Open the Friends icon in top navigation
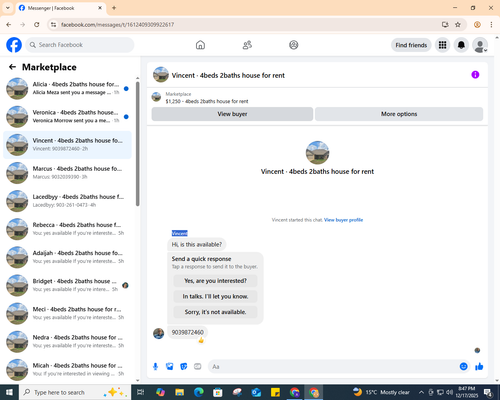The height and width of the screenshot is (400, 500). pos(247,45)
